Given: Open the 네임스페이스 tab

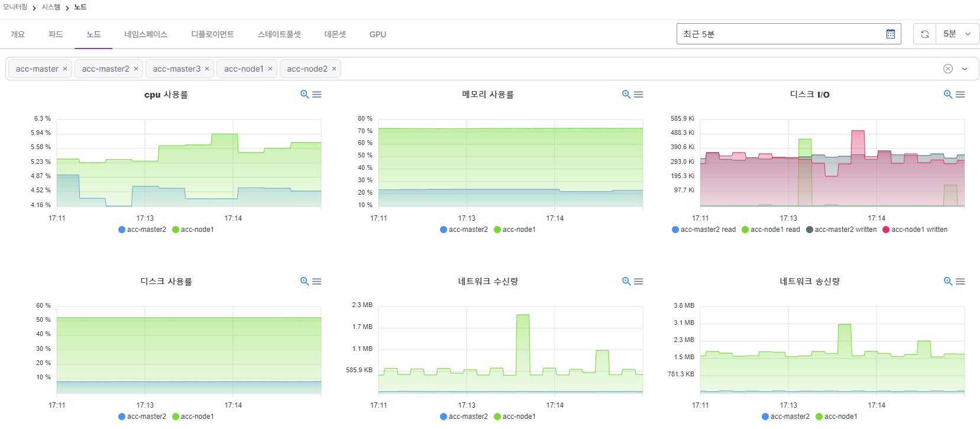Looking at the screenshot, I should [146, 34].
